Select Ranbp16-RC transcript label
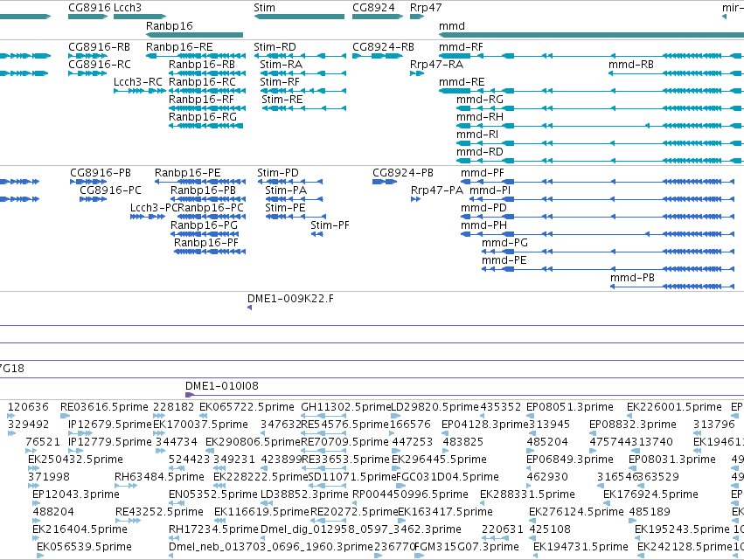The width and height of the screenshot is (744, 560). pos(202,82)
